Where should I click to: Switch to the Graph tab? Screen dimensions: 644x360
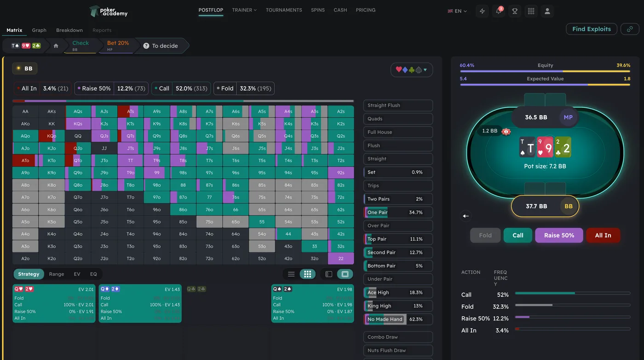[39, 30]
